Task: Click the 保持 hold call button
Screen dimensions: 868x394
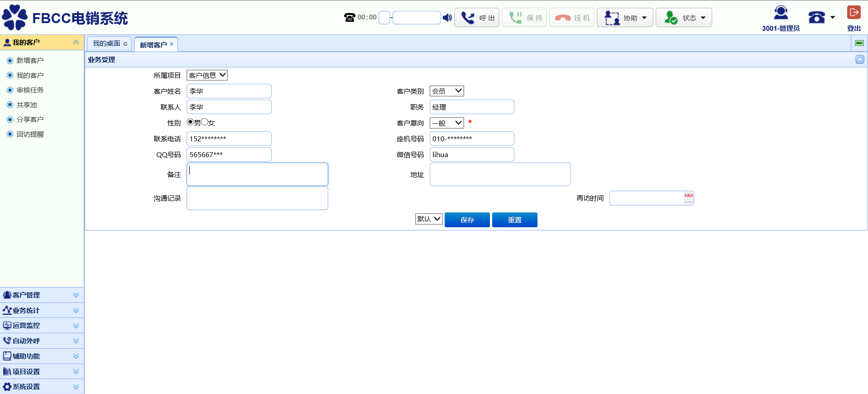Action: pos(524,18)
